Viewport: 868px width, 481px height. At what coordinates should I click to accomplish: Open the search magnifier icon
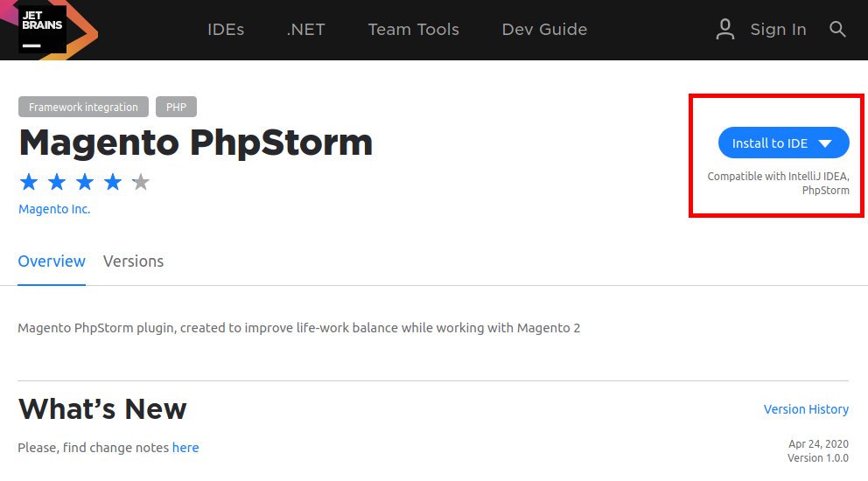click(x=837, y=30)
